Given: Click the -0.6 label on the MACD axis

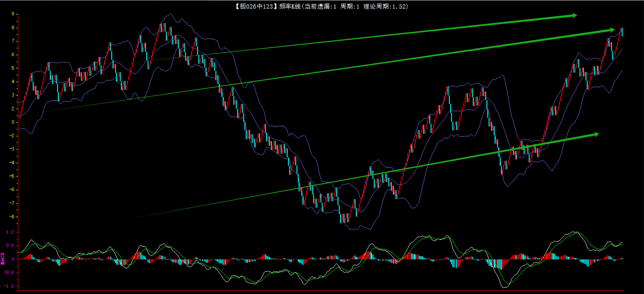Looking at the screenshot, I should coord(9,272).
